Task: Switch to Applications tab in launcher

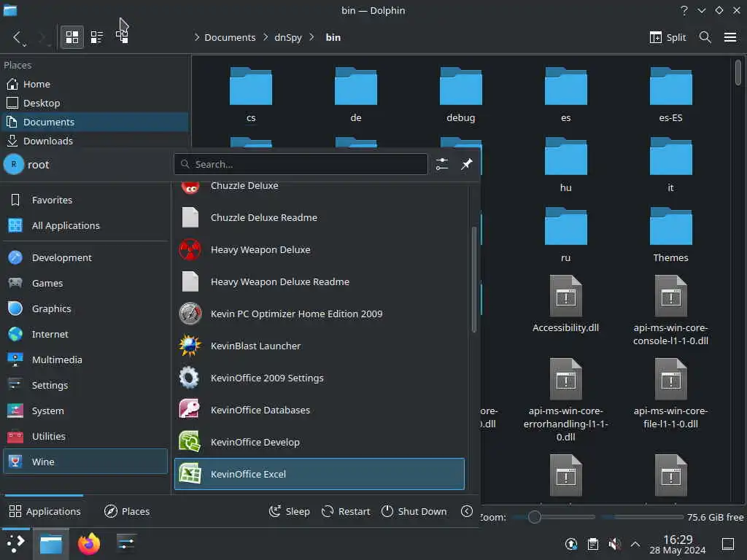Action: coord(44,511)
